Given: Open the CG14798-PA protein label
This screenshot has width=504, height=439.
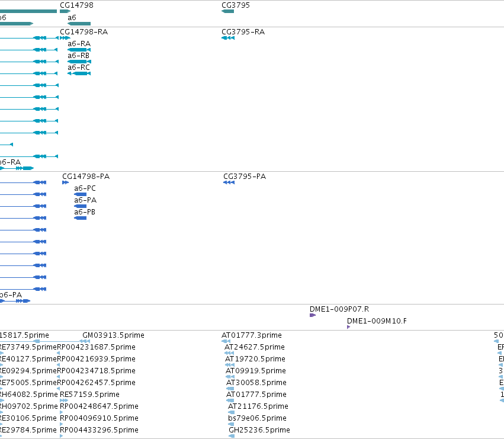Looking at the screenshot, I should coord(86,177).
